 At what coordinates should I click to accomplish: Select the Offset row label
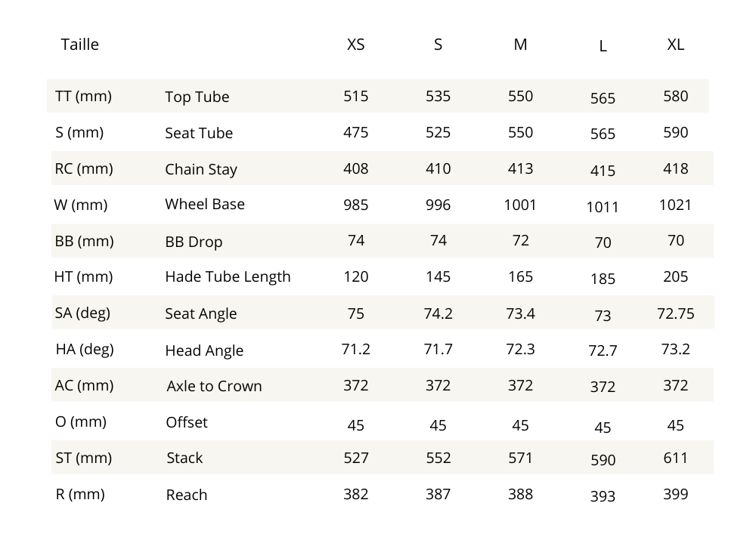tap(186, 422)
